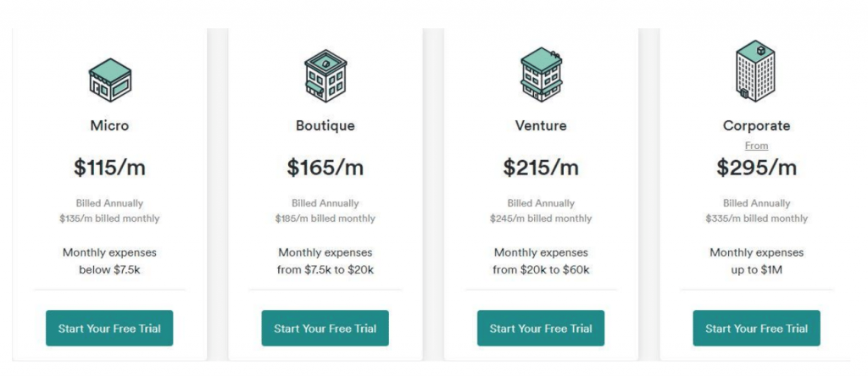The width and height of the screenshot is (868, 376).
Task: Click the from $20k to $60k text
Action: 541,270
